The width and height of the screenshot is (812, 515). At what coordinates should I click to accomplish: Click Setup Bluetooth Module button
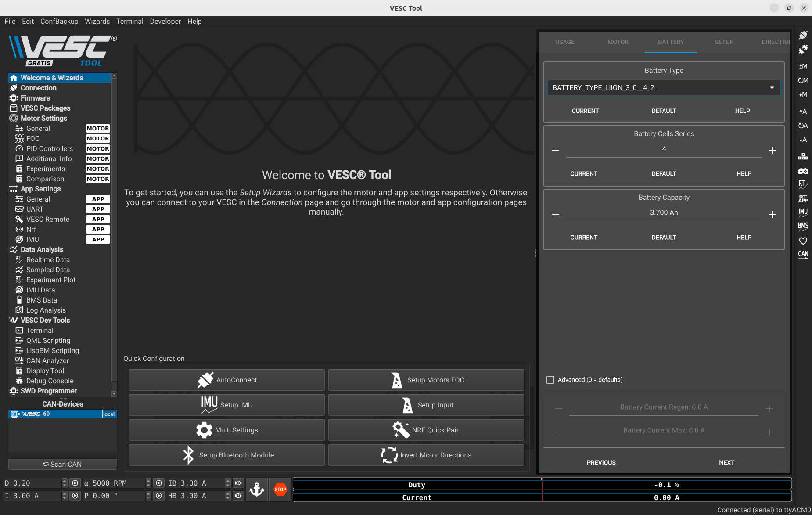pos(227,455)
